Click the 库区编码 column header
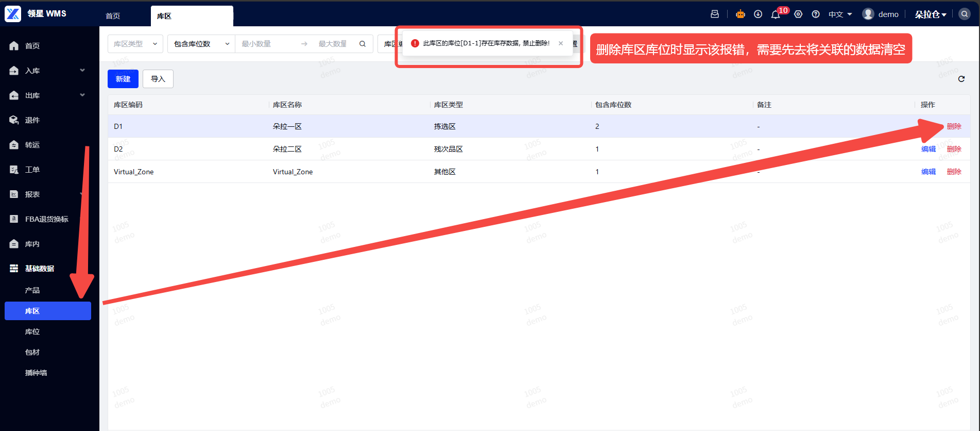This screenshot has height=431, width=980. click(128, 105)
